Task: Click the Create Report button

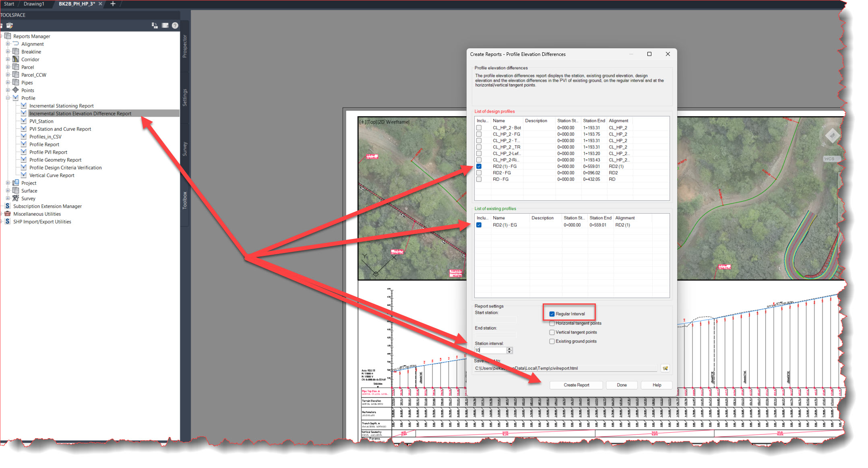Action: pos(576,385)
